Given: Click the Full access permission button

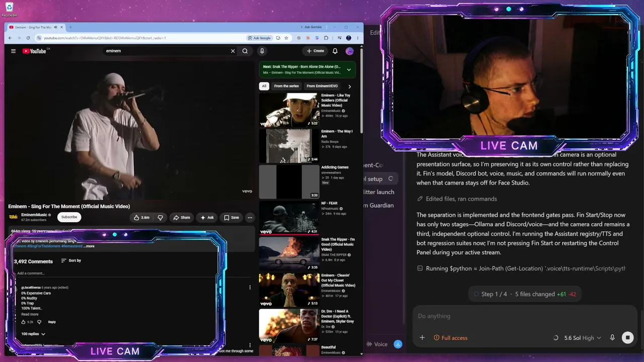Looking at the screenshot, I should (x=451, y=338).
